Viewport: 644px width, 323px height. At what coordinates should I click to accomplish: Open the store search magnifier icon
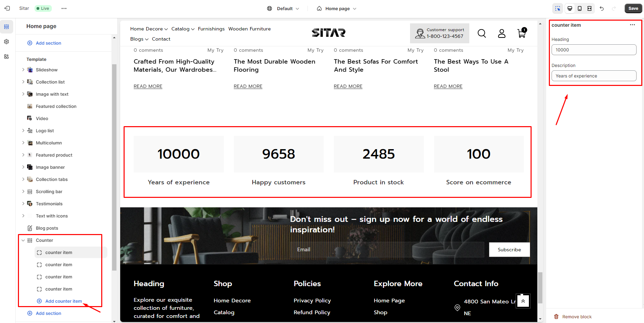tap(481, 33)
